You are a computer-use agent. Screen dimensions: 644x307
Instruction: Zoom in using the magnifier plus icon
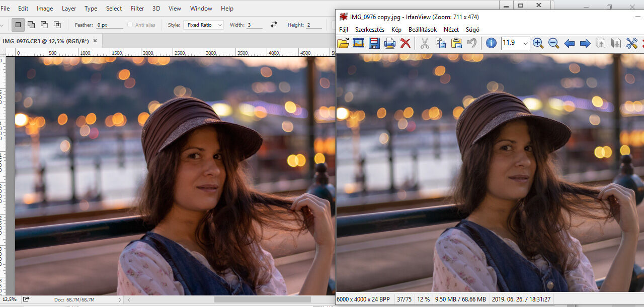(x=538, y=43)
